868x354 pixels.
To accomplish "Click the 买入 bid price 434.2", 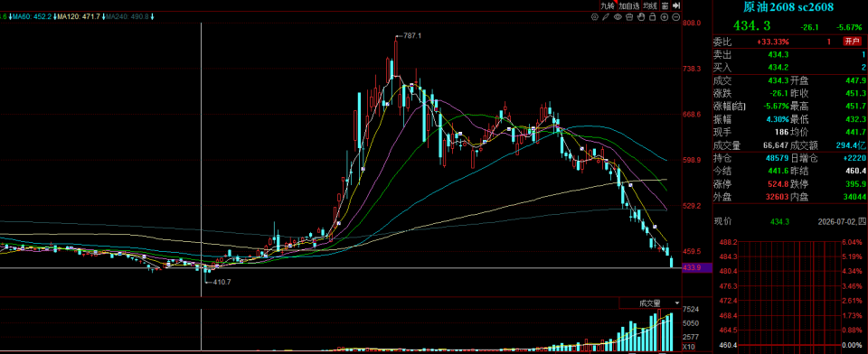I will click(x=778, y=68).
